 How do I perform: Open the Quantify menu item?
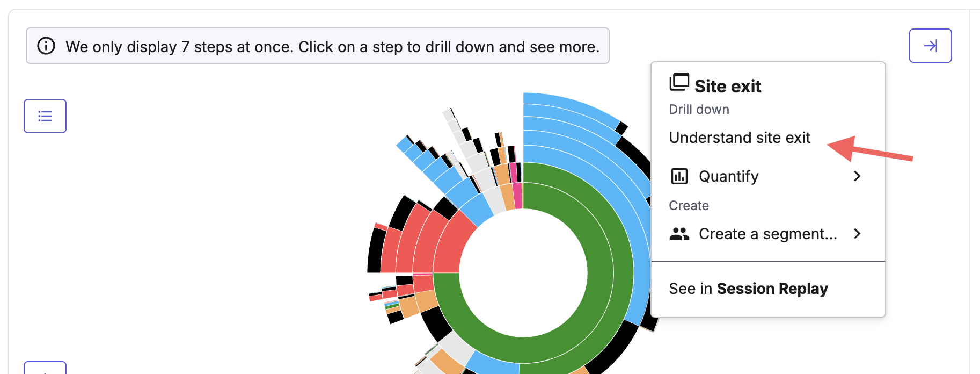pyautogui.click(x=768, y=176)
